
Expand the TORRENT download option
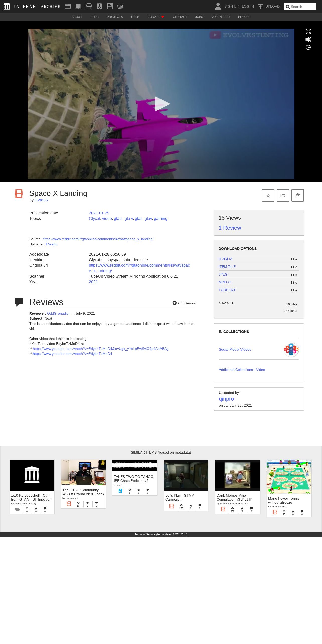point(227,290)
